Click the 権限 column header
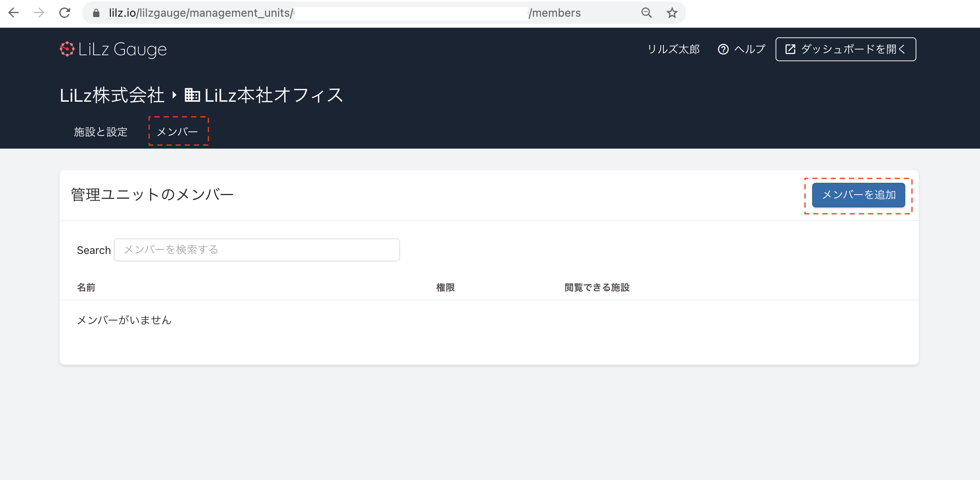 pyautogui.click(x=445, y=287)
